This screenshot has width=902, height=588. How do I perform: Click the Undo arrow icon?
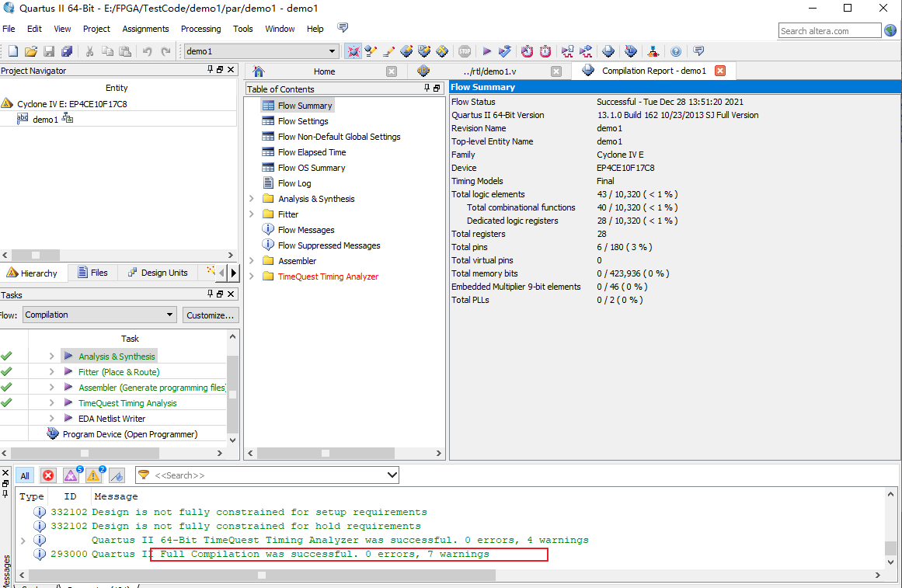click(x=148, y=51)
